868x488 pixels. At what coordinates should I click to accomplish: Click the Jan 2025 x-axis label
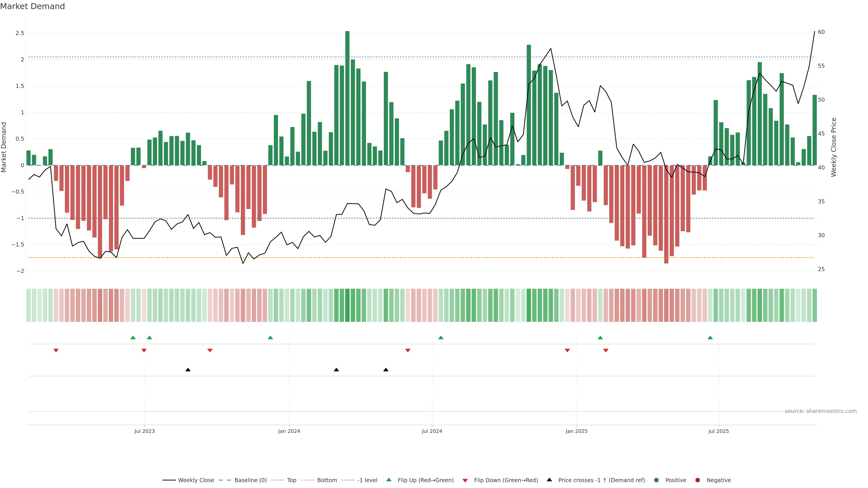point(576,431)
